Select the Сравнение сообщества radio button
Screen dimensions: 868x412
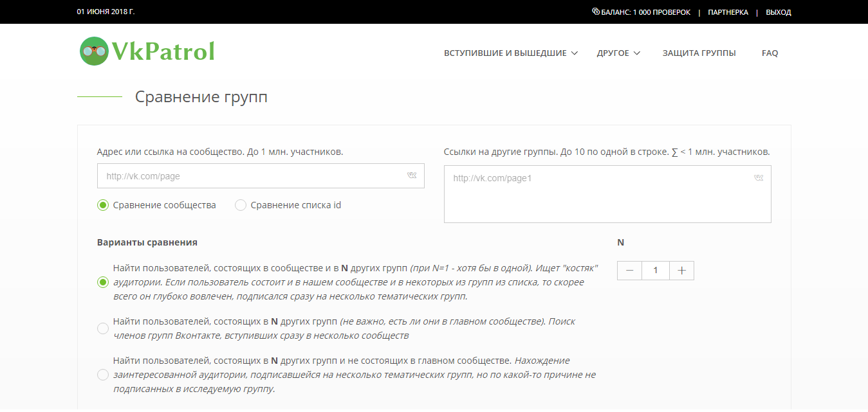pos(103,205)
